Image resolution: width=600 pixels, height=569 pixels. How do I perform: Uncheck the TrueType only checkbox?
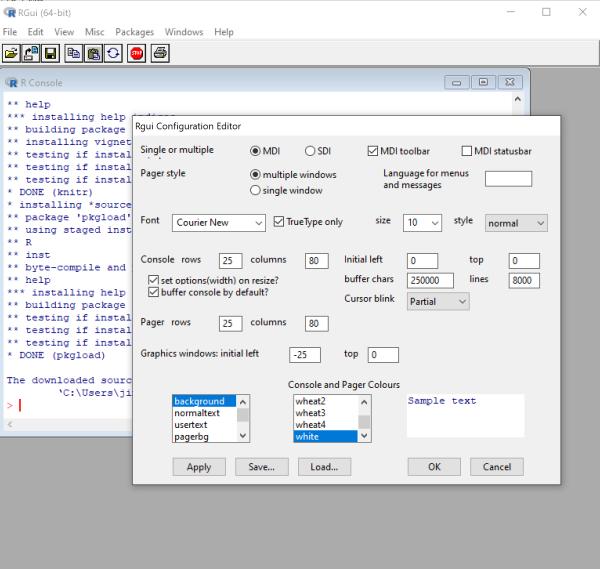click(x=279, y=222)
